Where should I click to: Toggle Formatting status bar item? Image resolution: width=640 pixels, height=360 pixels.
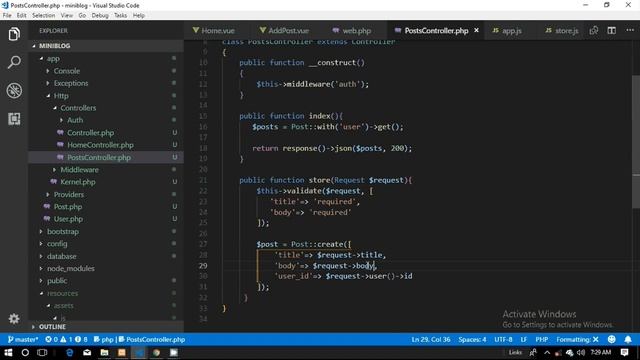tap(577, 339)
